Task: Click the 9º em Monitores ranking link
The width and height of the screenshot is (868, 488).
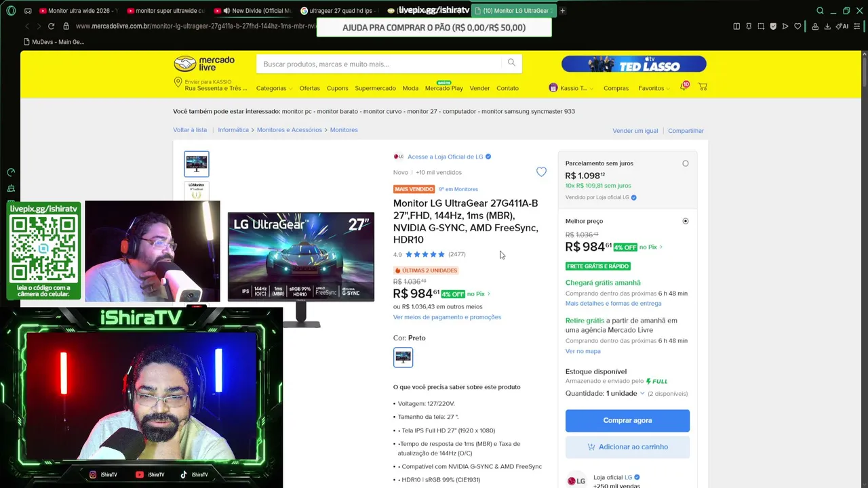Action: [458, 189]
